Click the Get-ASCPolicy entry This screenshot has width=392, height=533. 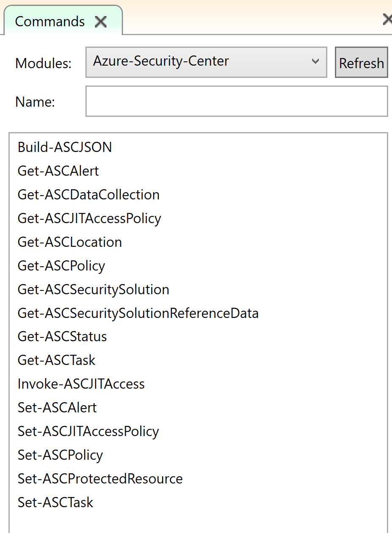61,266
